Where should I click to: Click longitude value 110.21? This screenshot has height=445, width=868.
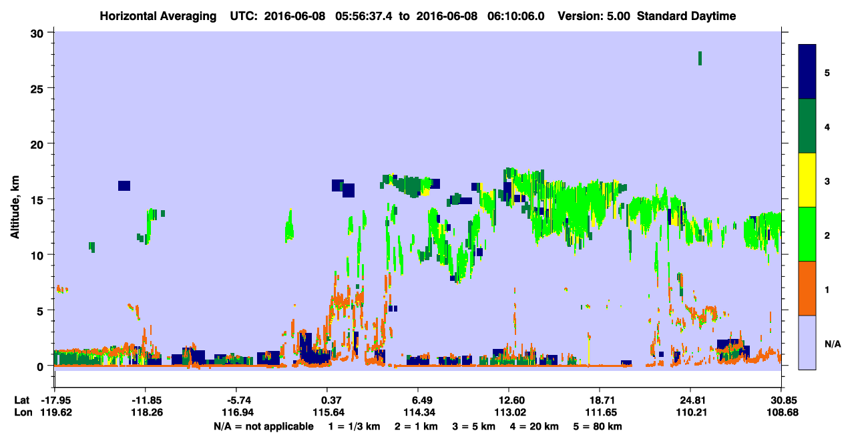coord(690,412)
